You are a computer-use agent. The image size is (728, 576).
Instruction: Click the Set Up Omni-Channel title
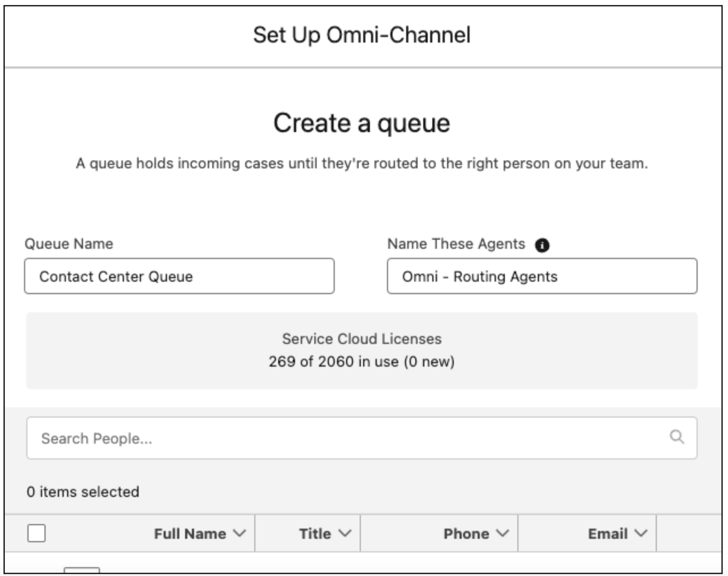tap(362, 35)
